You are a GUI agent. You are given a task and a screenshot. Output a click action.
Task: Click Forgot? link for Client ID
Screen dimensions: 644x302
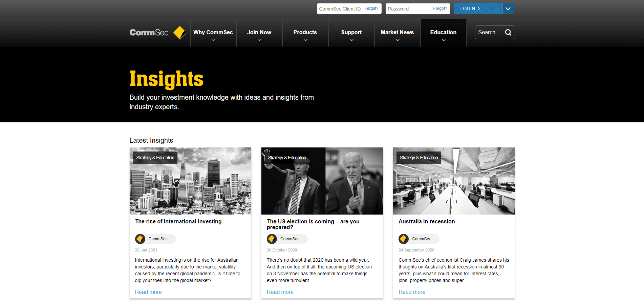(371, 8)
